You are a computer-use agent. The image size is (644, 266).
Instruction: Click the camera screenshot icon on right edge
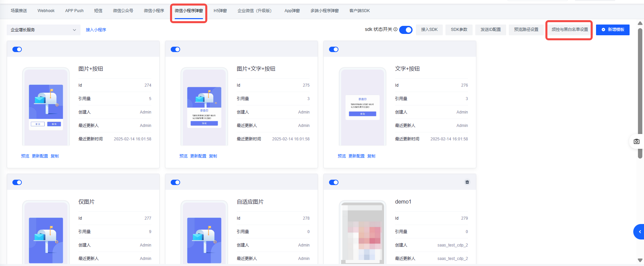coord(636,141)
